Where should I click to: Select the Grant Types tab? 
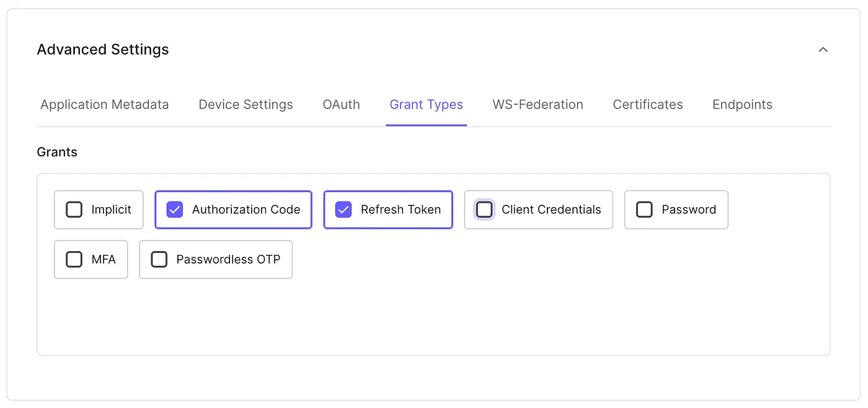(426, 105)
